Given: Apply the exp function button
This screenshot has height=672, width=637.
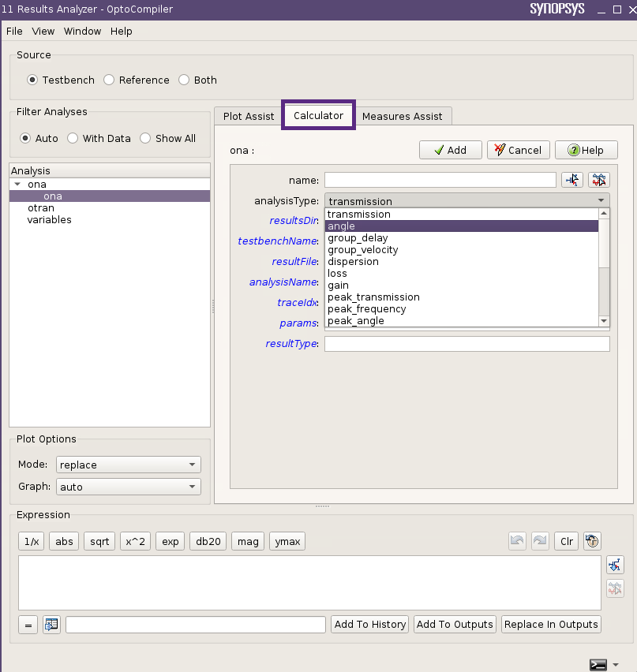Looking at the screenshot, I should coord(170,541).
